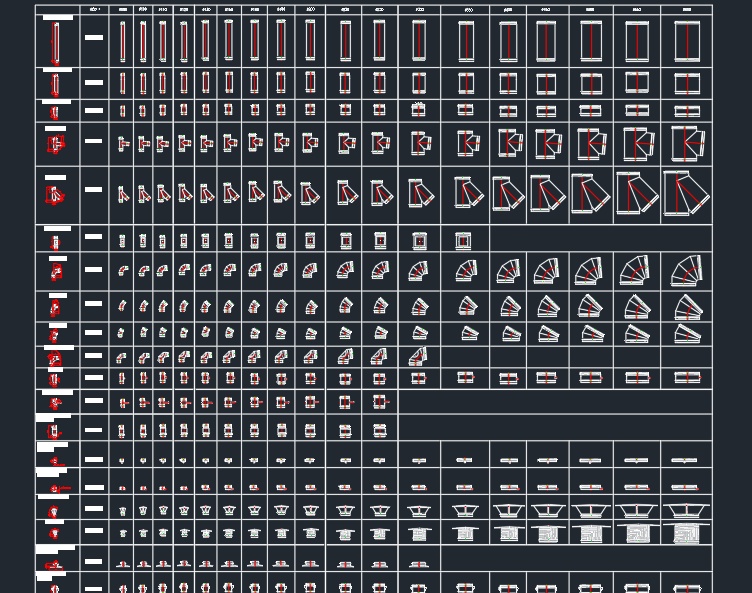Select the red 3D straight duct preview
Screen dimensions: 752x593
56,43
